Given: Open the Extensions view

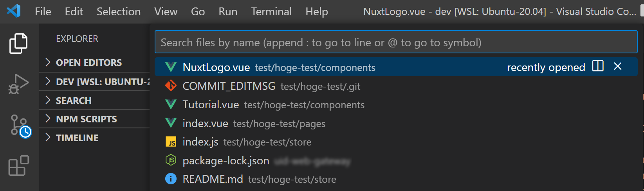Looking at the screenshot, I should pyautogui.click(x=18, y=166).
